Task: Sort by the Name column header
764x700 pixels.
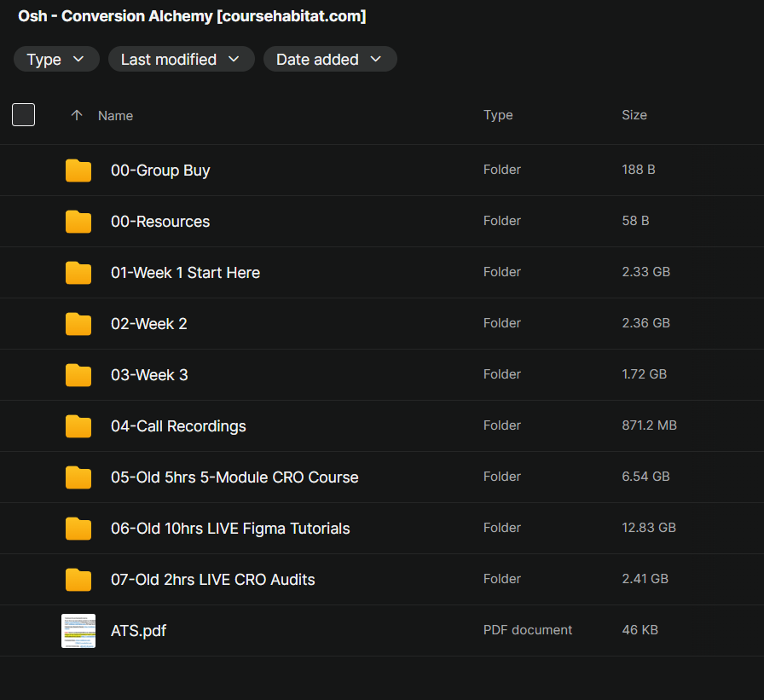Action: point(115,116)
